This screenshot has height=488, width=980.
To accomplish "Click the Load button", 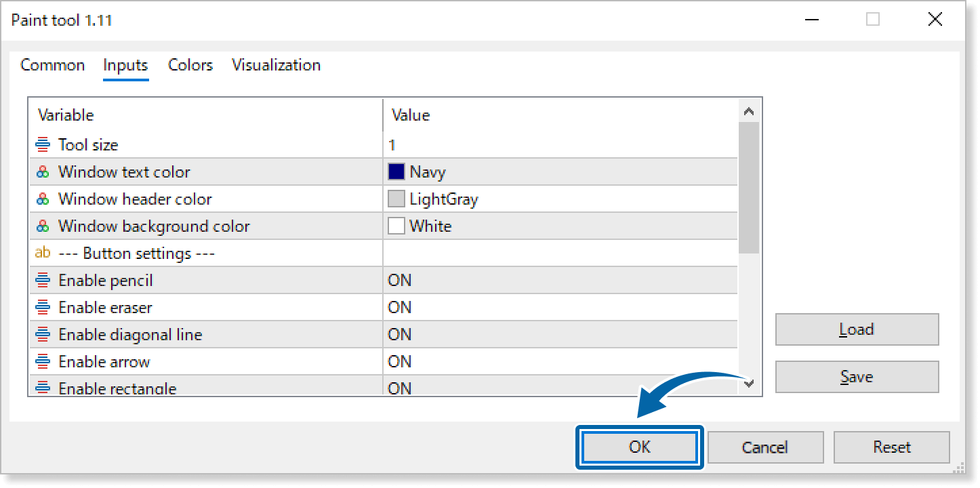I will tap(857, 329).
